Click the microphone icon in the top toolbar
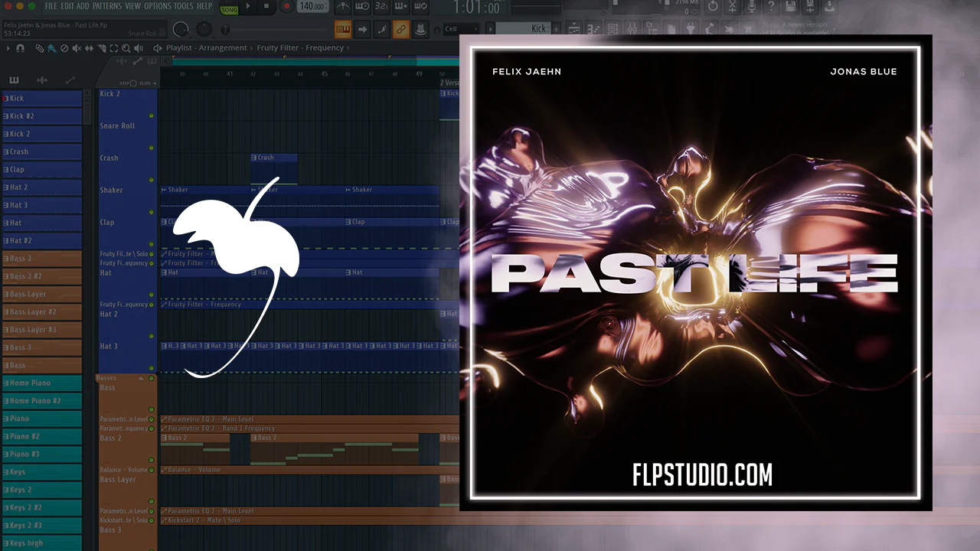The image size is (980, 551). (752, 7)
